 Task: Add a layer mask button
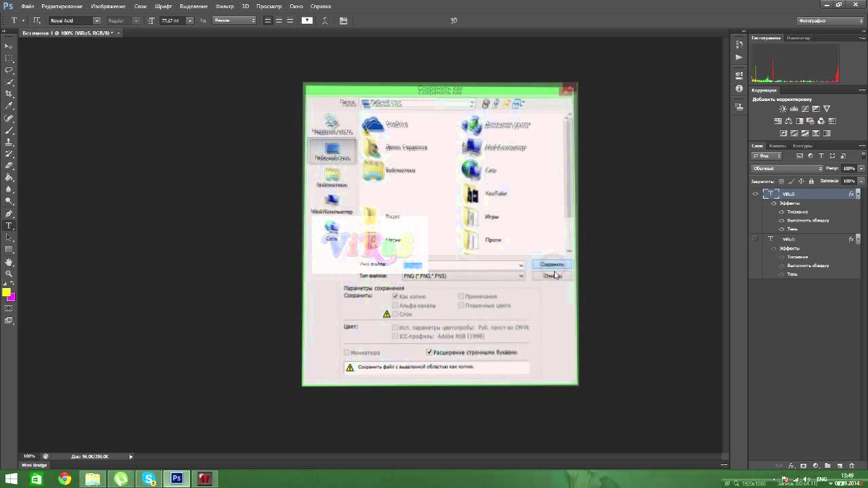[804, 466]
